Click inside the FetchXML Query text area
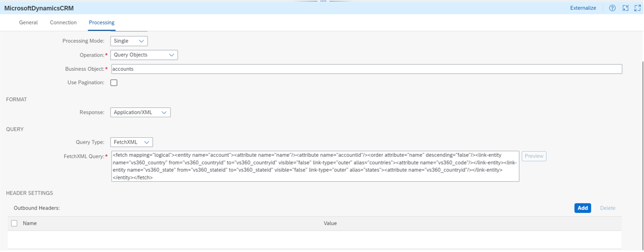 click(x=315, y=167)
